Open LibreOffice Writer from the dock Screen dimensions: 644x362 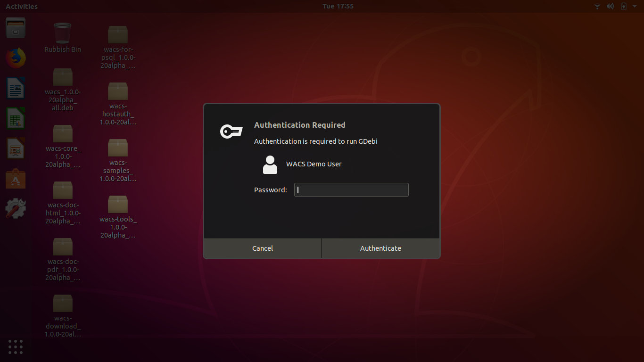(x=16, y=88)
